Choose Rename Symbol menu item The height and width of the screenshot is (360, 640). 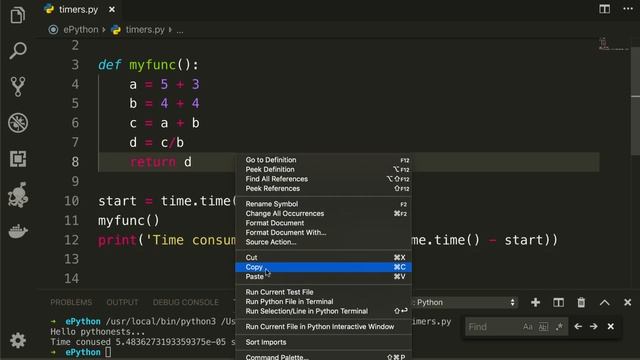coord(323,204)
